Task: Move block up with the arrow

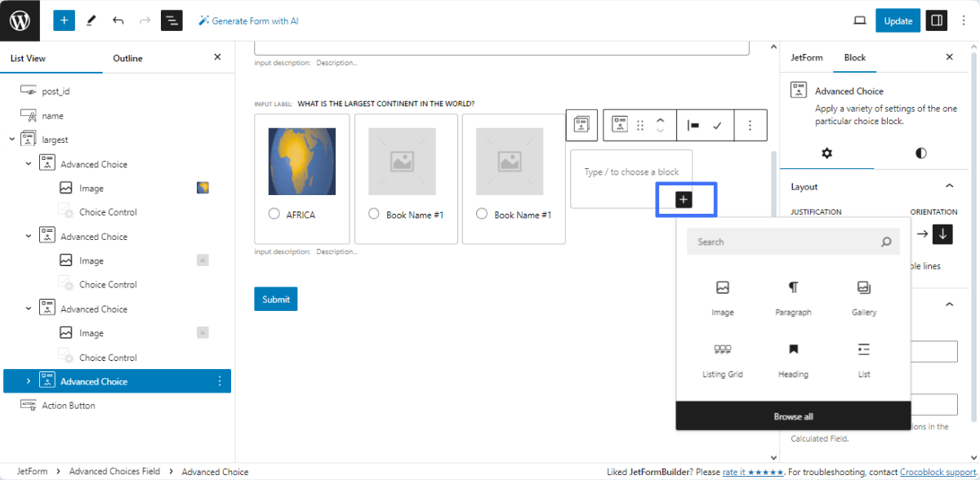Action: 661,119
